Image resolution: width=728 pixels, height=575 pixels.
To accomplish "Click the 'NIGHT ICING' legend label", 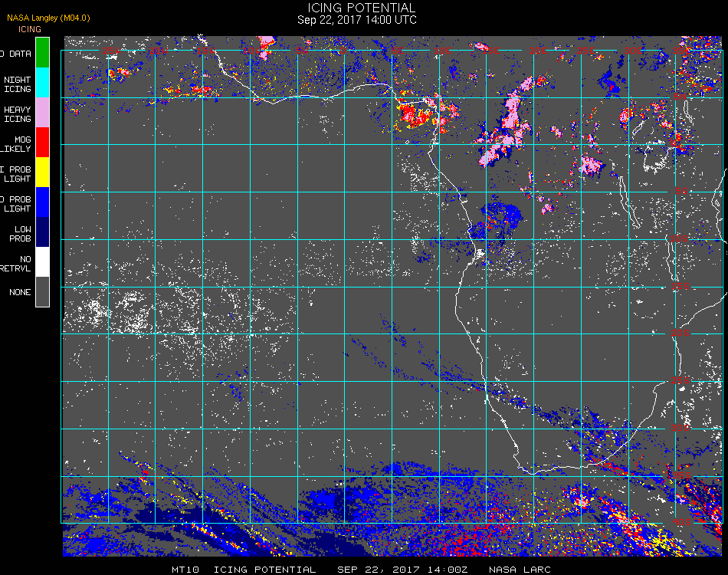I will [17, 84].
